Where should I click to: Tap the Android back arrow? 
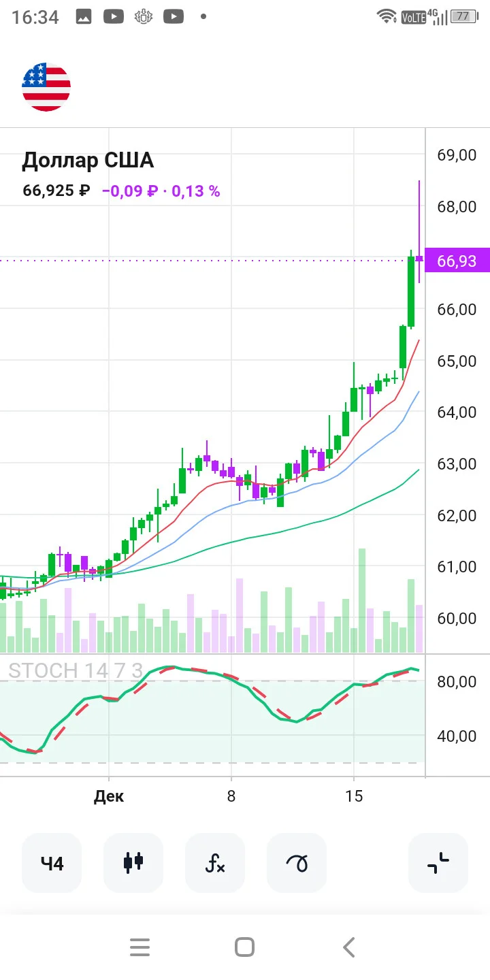pos(349,947)
